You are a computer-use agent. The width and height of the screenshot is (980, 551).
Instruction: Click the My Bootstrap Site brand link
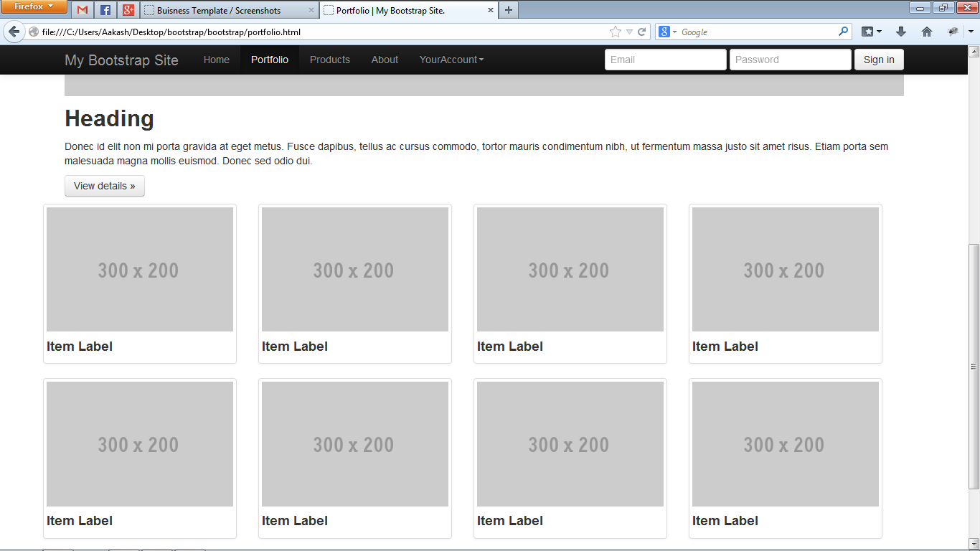tap(121, 60)
